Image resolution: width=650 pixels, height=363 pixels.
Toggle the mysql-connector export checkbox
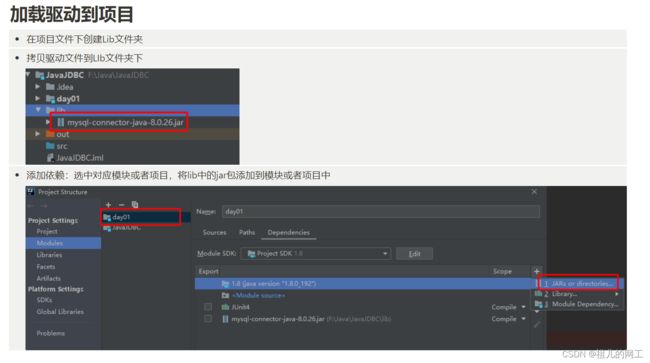pyautogui.click(x=208, y=319)
